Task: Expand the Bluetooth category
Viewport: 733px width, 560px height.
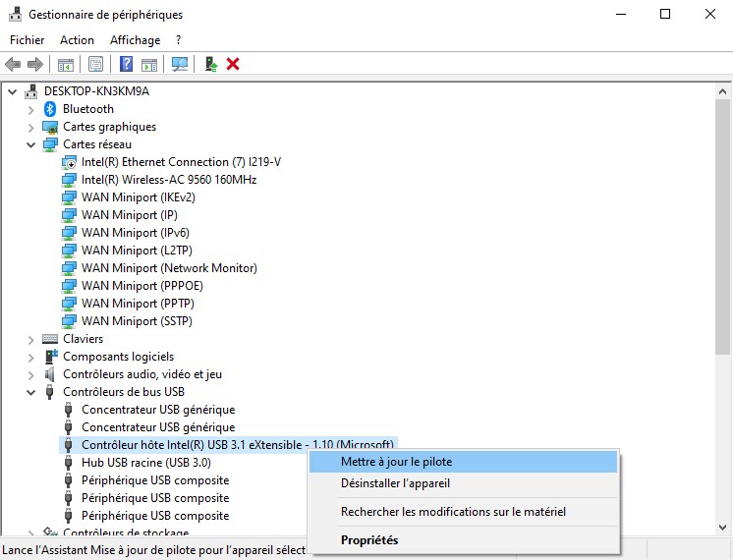Action: [31, 109]
